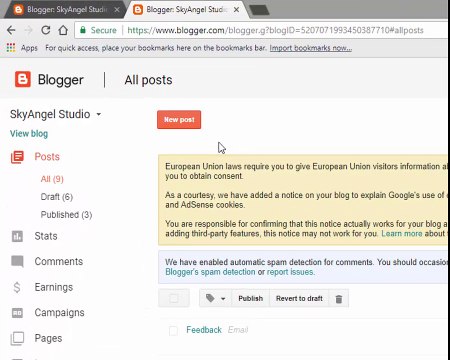Image resolution: width=450 pixels, height=360 pixels.
Task: Click the Pages sidebar icon
Action: [x=17, y=338]
